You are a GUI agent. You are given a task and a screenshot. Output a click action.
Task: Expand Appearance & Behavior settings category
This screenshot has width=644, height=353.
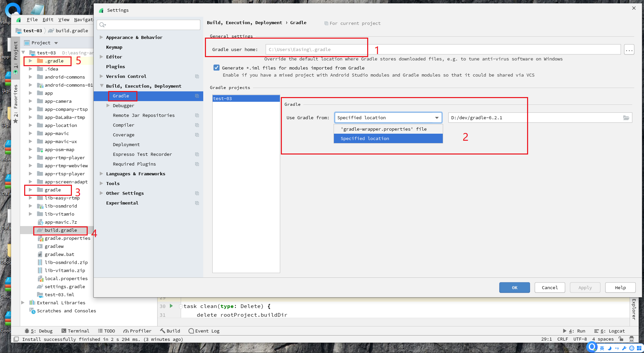[101, 37]
